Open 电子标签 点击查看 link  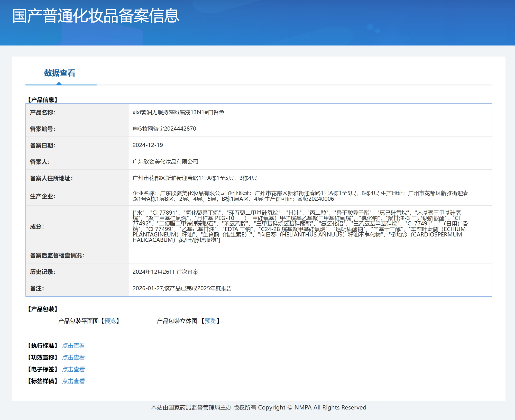73,369
